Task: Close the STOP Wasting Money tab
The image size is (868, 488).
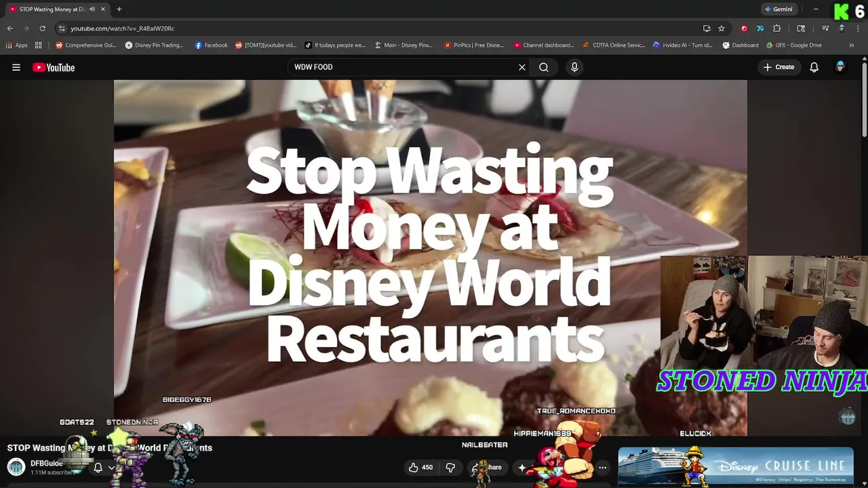Action: pos(103,9)
